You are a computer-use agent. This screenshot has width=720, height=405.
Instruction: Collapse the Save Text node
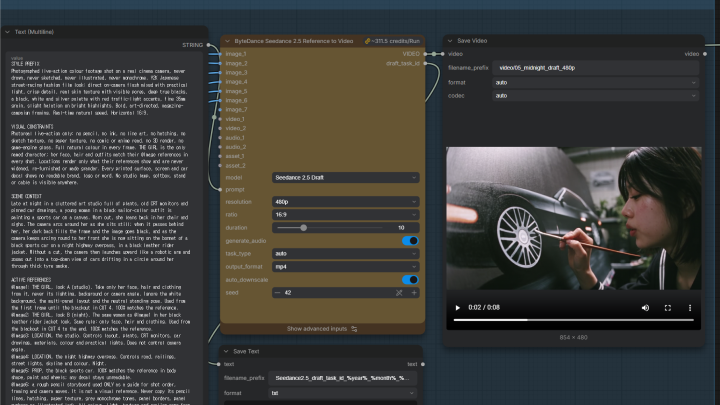[x=226, y=351]
